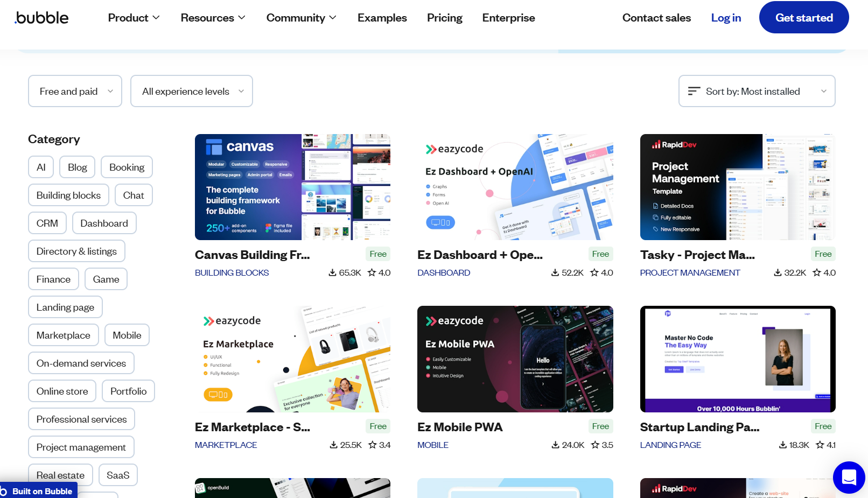Click download count icon on Canvas Building card
The image size is (868, 498).
point(333,272)
